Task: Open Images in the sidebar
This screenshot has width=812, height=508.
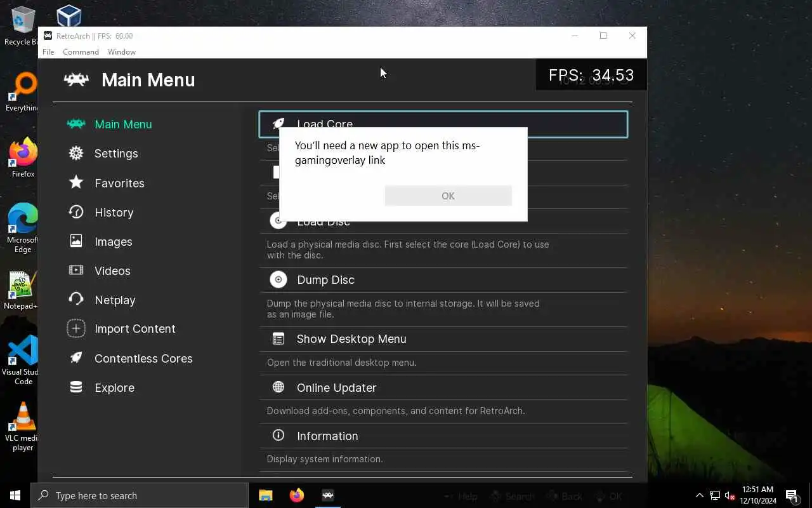Action: click(x=114, y=241)
